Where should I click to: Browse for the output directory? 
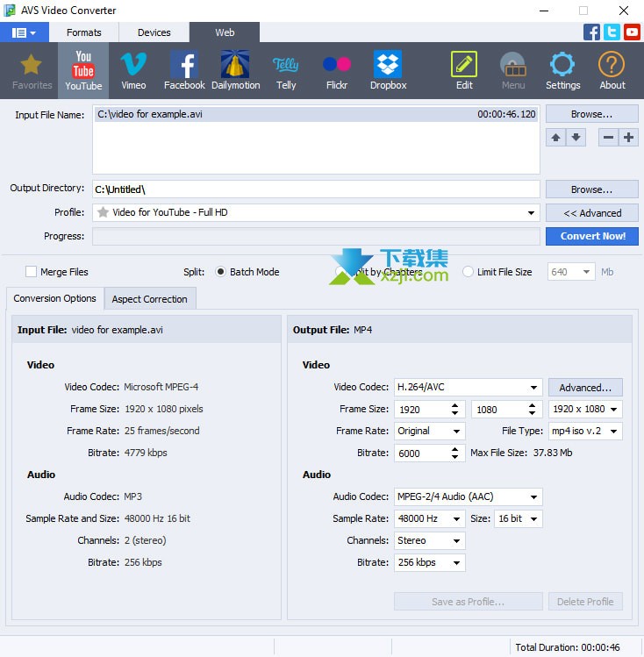coord(591,189)
